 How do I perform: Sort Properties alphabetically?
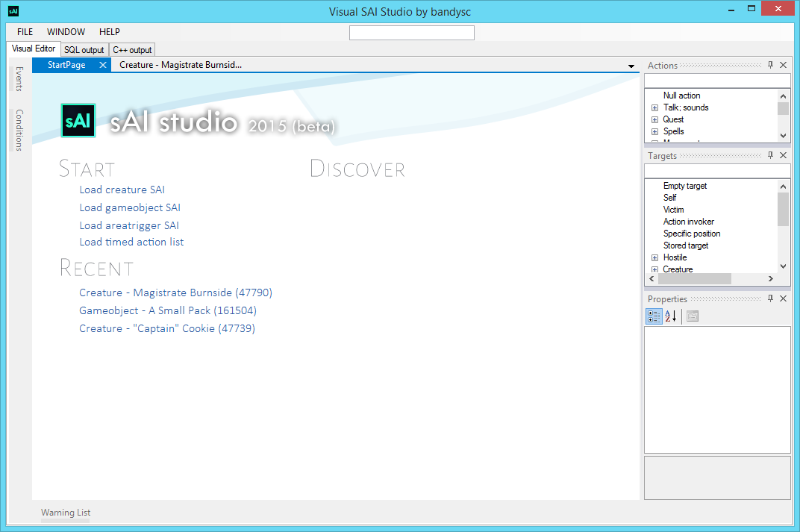pos(670,316)
